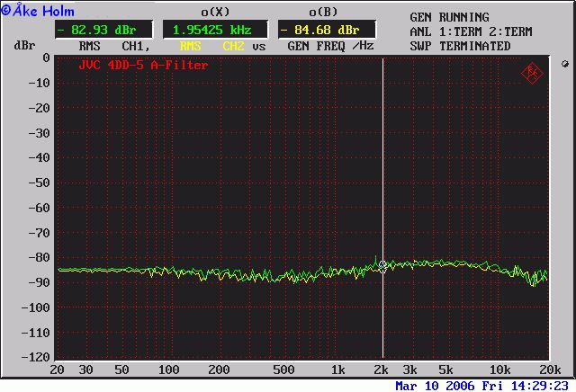Image resolution: width=576 pixels, height=392 pixels.
Task: Click the -50 value on the Y axis
Action: (39, 183)
